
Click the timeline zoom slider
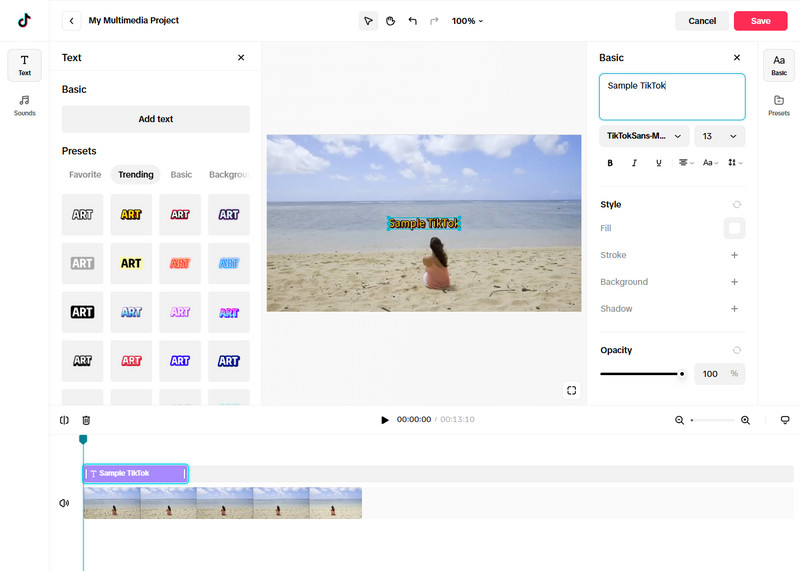(x=712, y=420)
